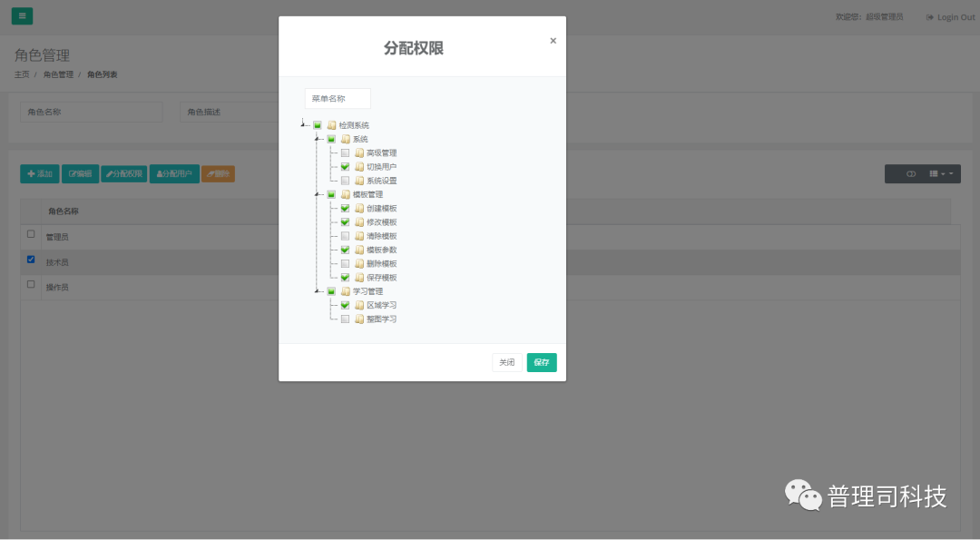Uncheck the 切换用户 permission checkbox
Viewport: 980px width, 540px height.
point(344,166)
